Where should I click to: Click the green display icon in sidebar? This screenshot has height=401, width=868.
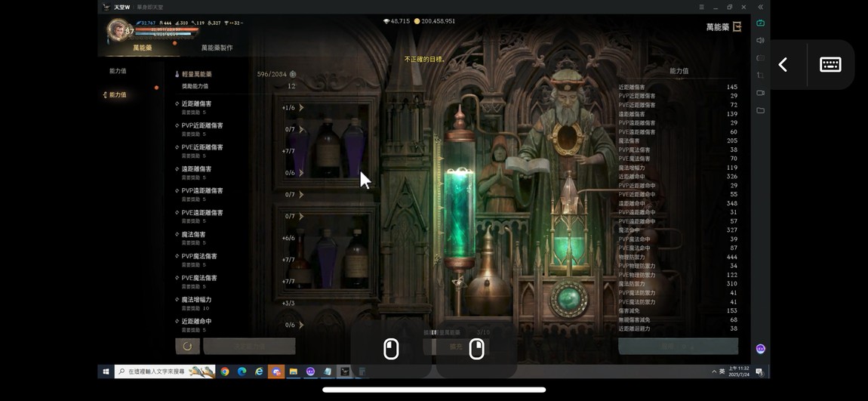point(760,23)
